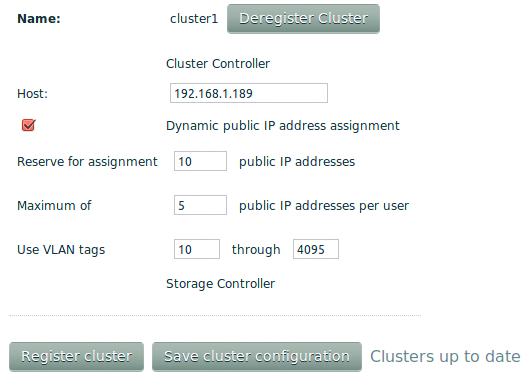Save the cluster configuration
This screenshot has width=531, height=386.
click(257, 357)
